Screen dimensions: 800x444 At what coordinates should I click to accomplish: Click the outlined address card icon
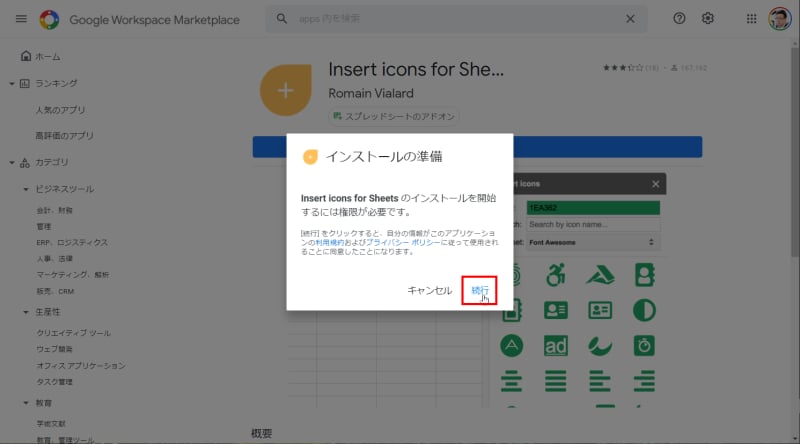600,310
